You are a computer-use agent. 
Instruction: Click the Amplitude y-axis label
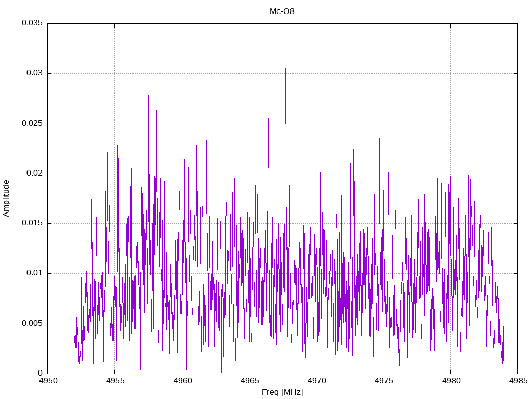pyautogui.click(x=6, y=198)
